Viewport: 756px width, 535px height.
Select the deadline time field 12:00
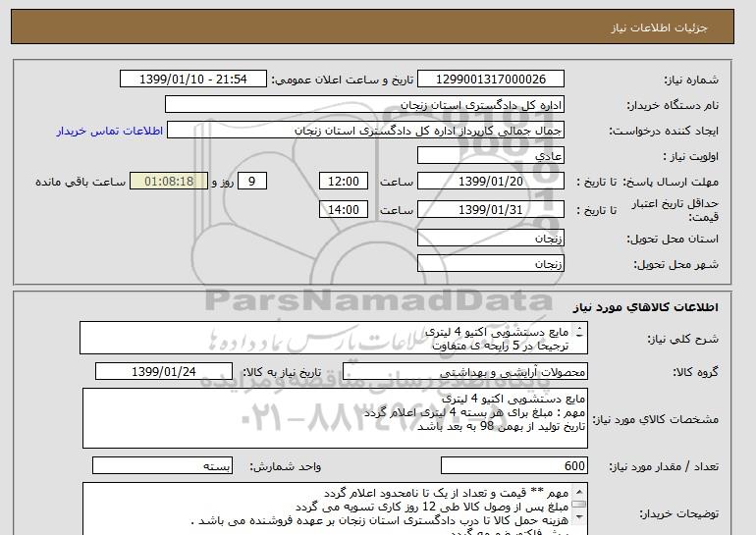pyautogui.click(x=344, y=182)
